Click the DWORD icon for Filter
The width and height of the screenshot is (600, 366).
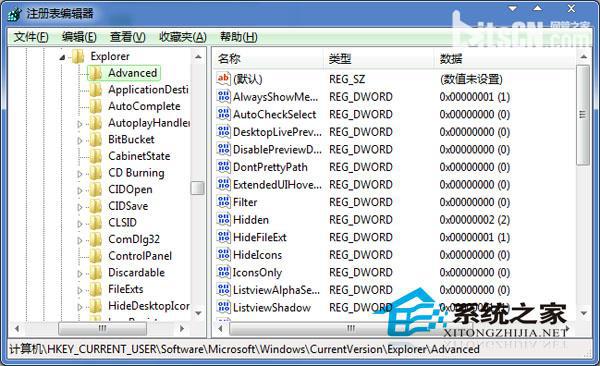223,202
